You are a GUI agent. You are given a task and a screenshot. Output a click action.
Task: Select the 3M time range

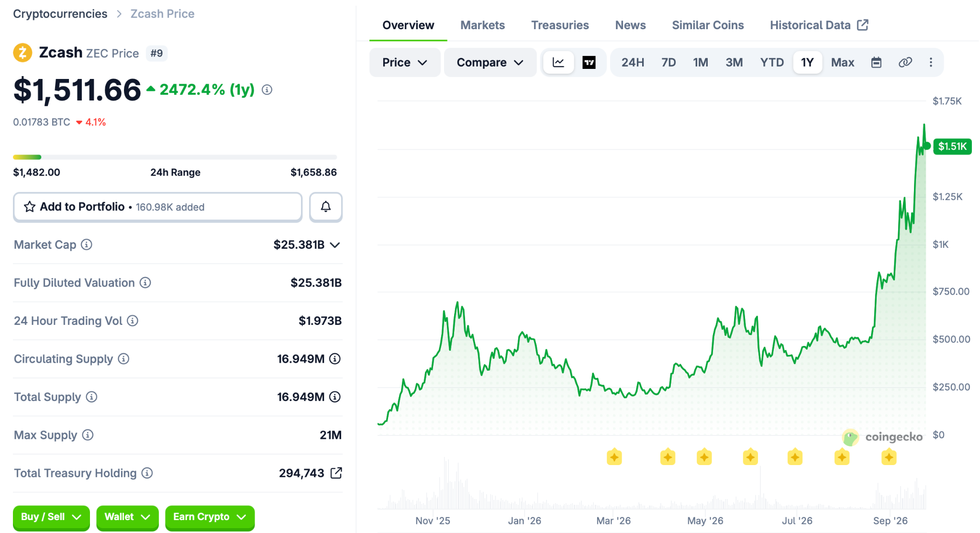point(734,62)
